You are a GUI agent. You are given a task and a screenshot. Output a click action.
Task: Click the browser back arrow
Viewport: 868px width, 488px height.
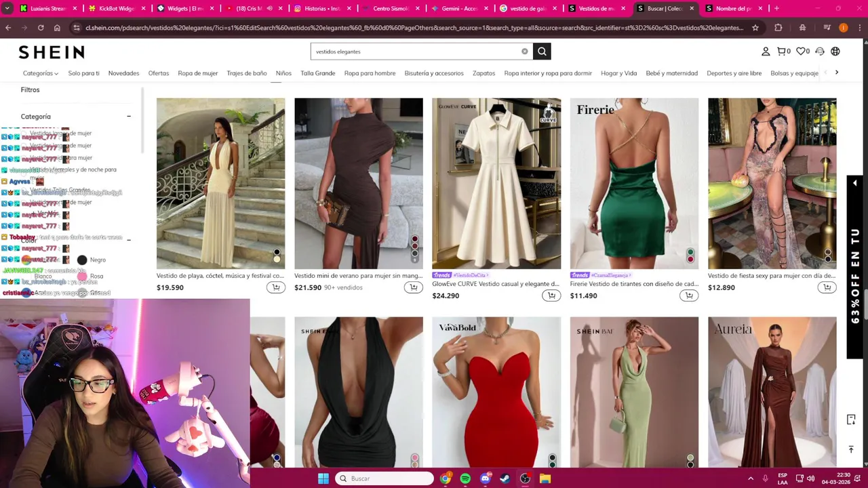8,28
